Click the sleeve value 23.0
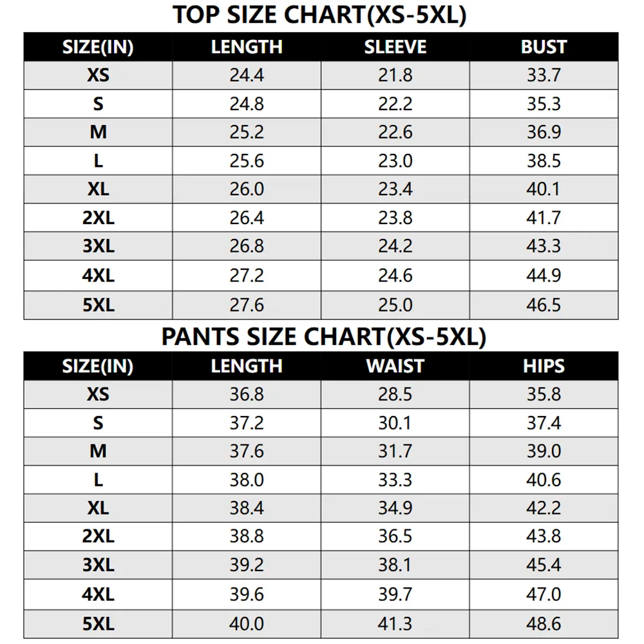This screenshot has width=644, height=644. tap(395, 160)
